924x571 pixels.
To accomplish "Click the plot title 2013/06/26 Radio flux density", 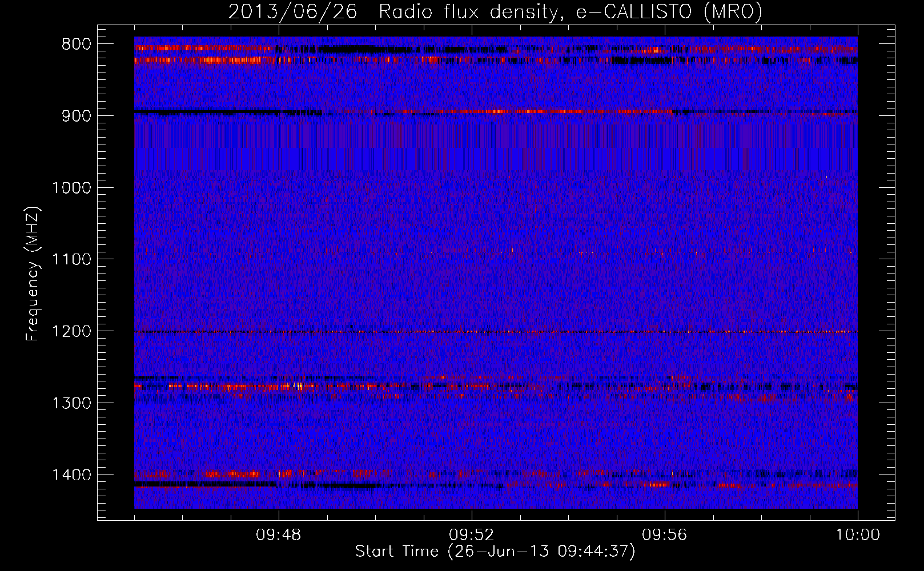I will [x=495, y=11].
